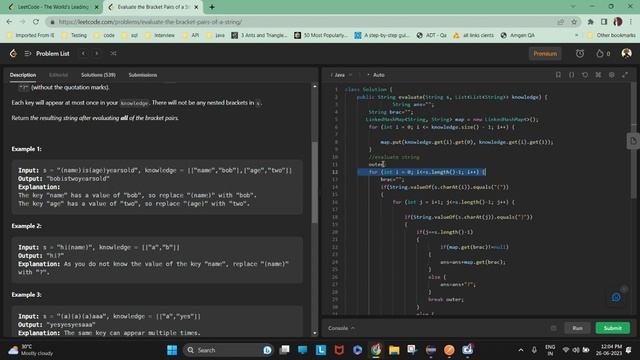Open the Solutions (539) tab

click(x=98, y=75)
